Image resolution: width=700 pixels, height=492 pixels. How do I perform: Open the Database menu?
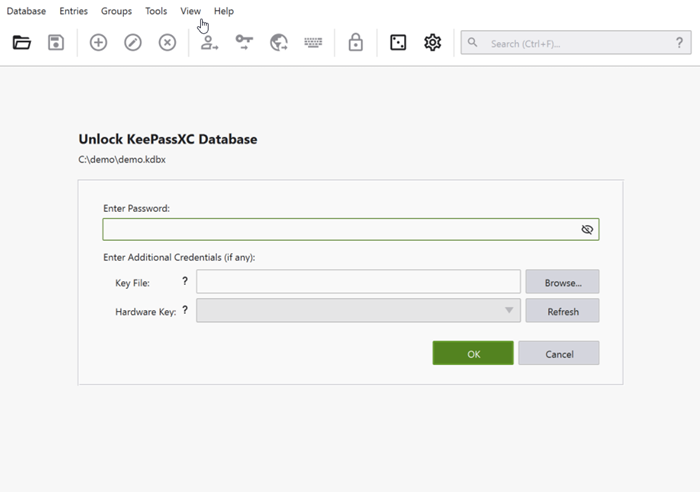(x=26, y=11)
